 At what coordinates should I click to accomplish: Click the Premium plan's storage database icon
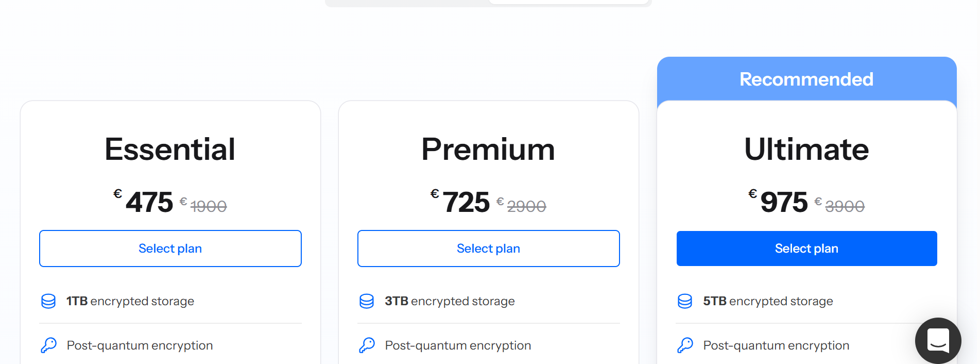pyautogui.click(x=366, y=301)
